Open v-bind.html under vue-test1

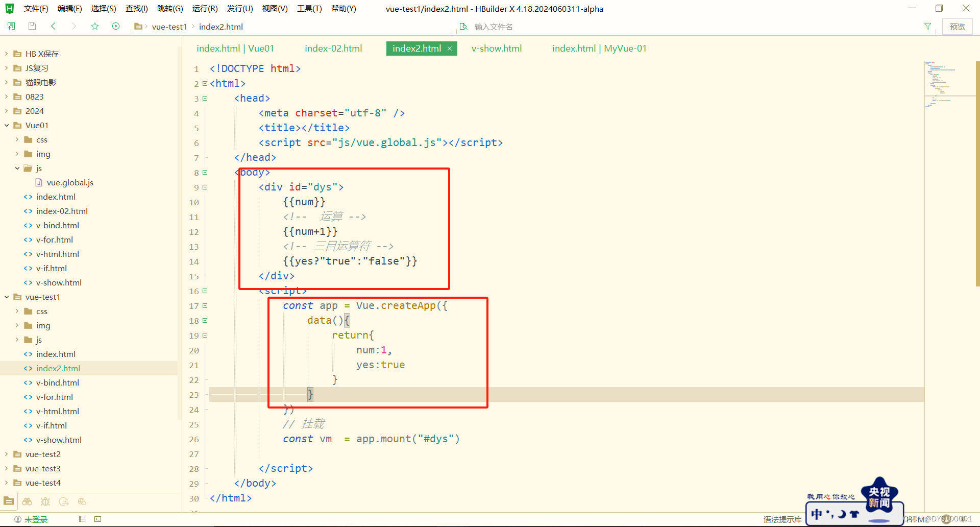[58, 382]
